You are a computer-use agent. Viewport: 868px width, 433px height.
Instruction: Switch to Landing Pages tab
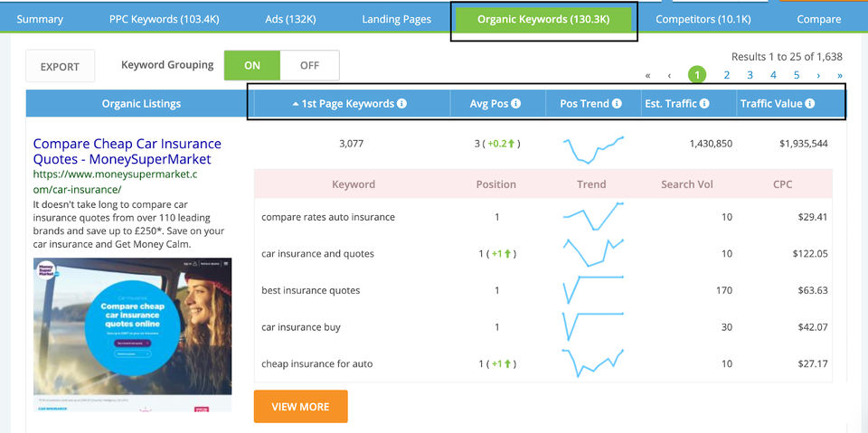[x=396, y=19]
